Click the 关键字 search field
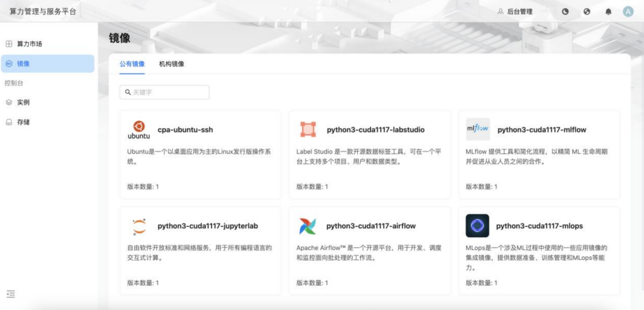The image size is (644, 310). pyautogui.click(x=165, y=92)
